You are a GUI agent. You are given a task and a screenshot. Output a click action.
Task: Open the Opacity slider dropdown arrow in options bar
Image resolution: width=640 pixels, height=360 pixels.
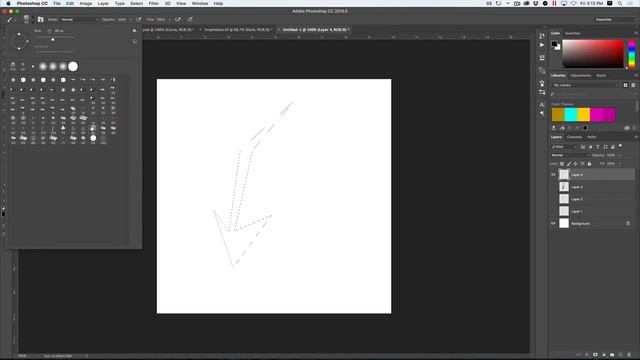click(x=130, y=19)
